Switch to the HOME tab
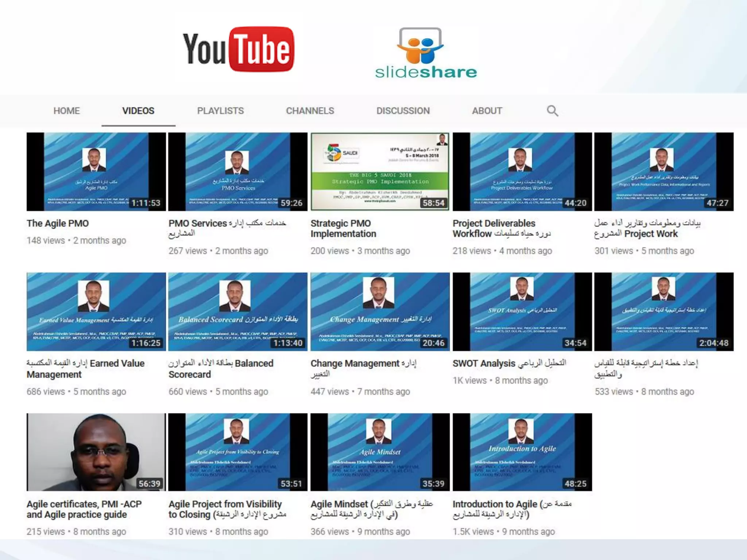The image size is (747, 560). (66, 111)
